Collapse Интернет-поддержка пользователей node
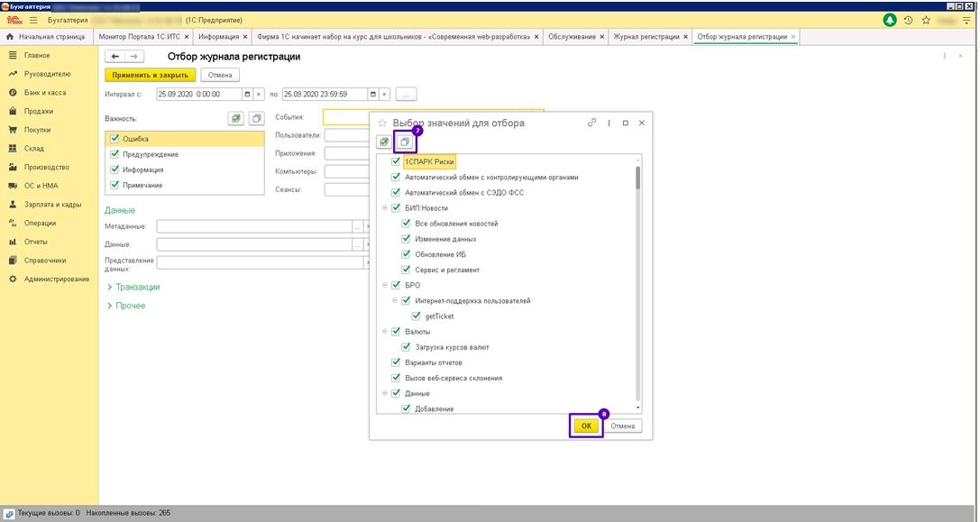The image size is (980, 522). (x=395, y=301)
